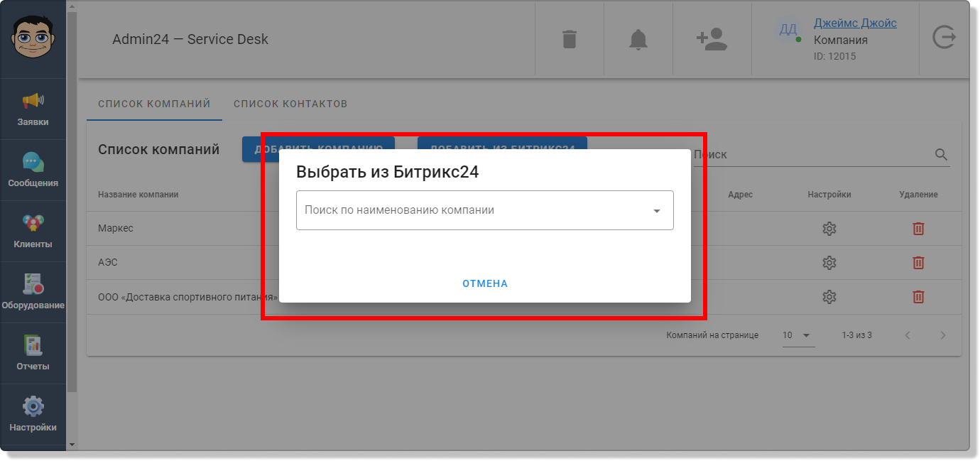This screenshot has width=980, height=461.
Task: Open the Оборудование section in sidebar
Action: [x=33, y=293]
